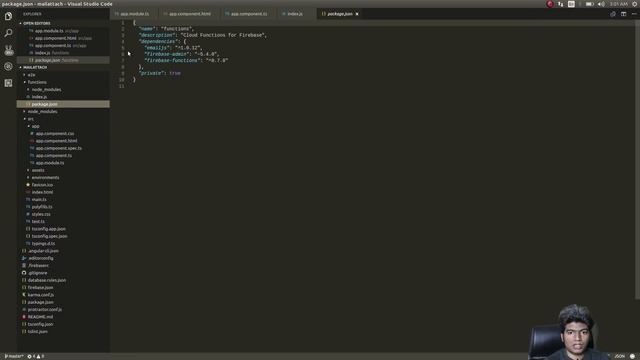Open the editor More Actions ellipsis
Screen dimensions: 640x360
click(x=634, y=14)
